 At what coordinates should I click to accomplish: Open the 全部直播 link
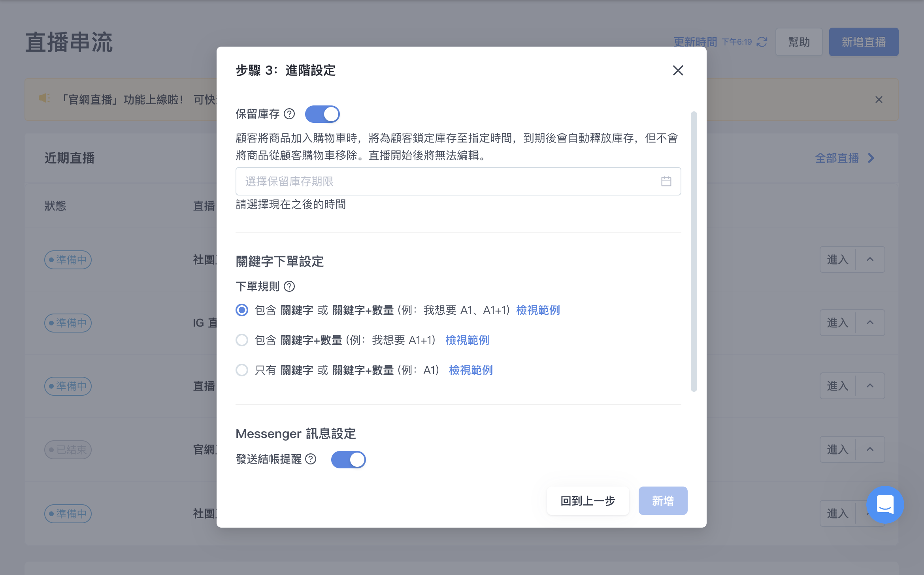[837, 158]
